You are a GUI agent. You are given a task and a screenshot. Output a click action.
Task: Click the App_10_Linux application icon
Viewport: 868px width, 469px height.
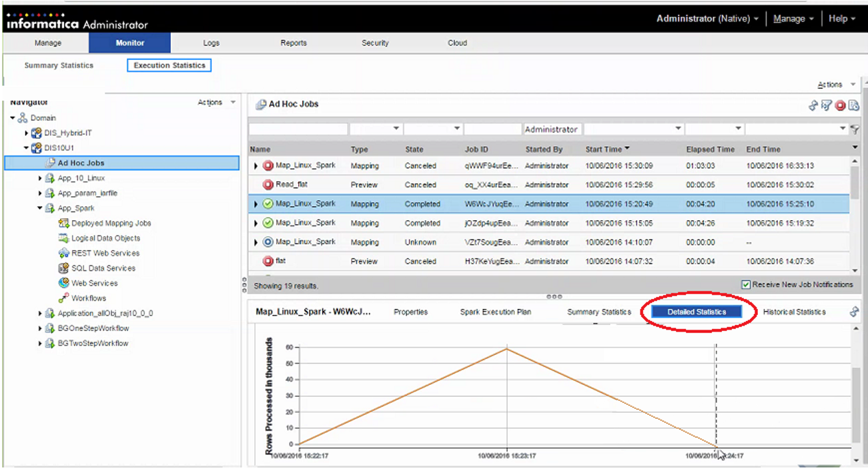(50, 178)
